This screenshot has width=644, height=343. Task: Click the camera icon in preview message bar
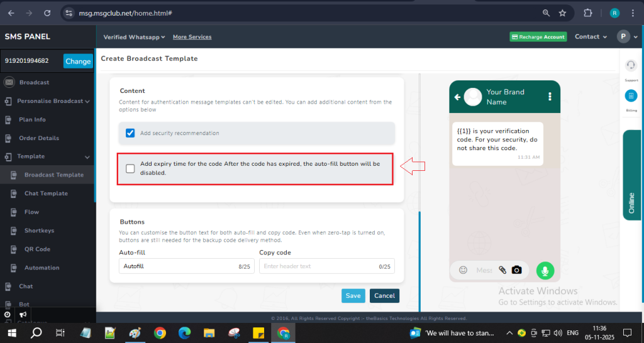tap(517, 270)
